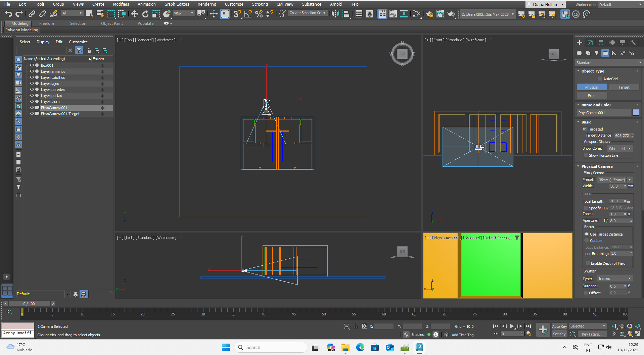644x355 pixels.
Task: Hide Layer:paredes with its eye icon
Action: 32,90
